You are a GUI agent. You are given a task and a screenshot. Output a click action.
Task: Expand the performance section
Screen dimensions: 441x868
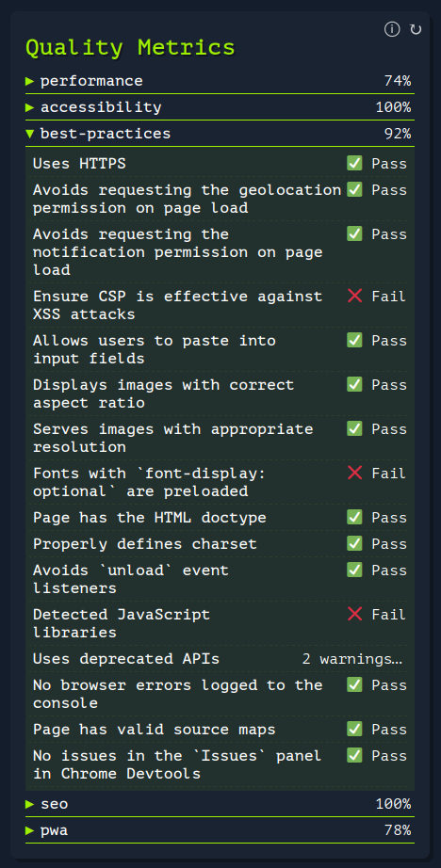tap(220, 81)
